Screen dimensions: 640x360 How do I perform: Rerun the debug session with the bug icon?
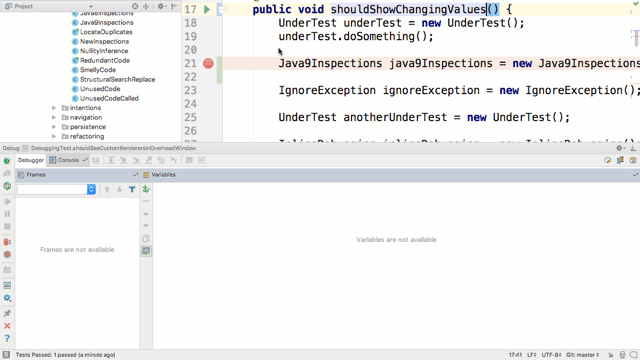[x=7, y=161]
